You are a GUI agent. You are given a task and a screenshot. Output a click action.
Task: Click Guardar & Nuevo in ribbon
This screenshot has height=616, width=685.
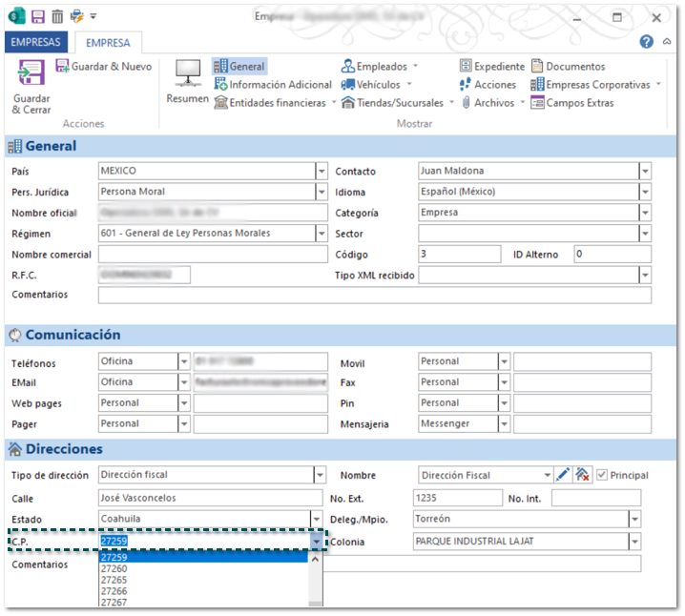[103, 67]
